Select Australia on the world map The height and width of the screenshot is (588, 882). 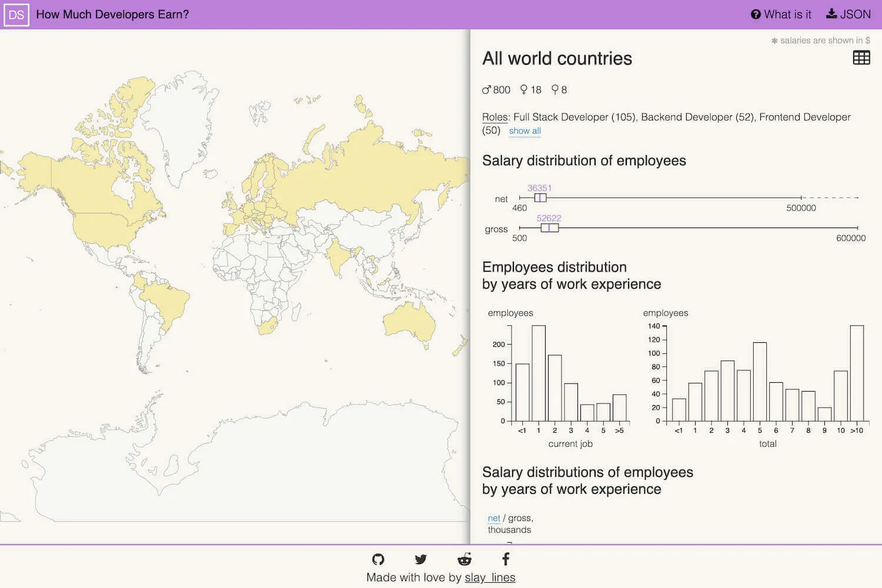(x=410, y=322)
